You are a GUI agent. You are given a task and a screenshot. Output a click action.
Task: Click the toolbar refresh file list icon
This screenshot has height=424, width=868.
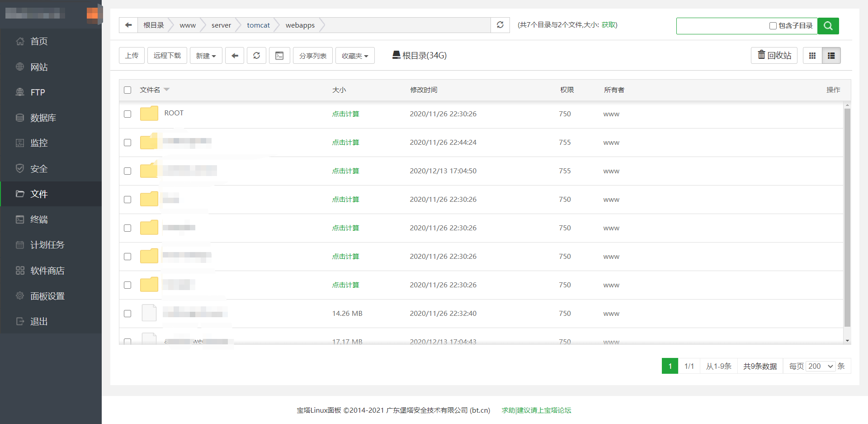(x=256, y=56)
